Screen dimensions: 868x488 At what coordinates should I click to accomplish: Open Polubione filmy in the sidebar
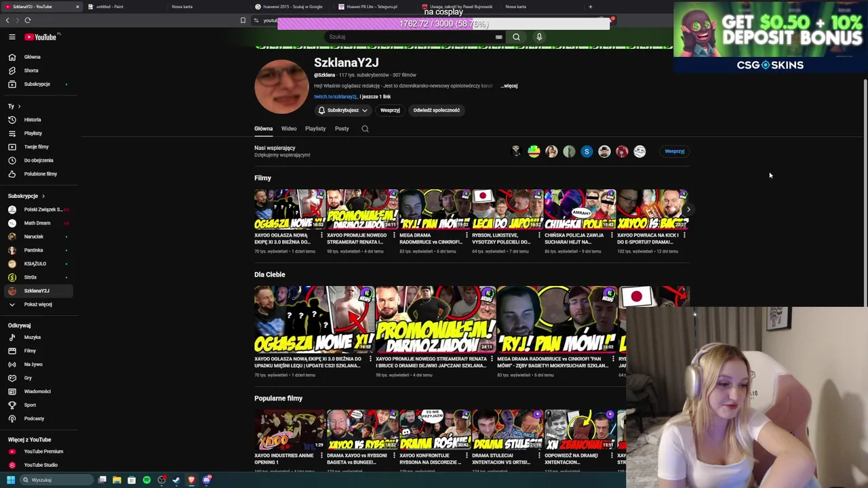[41, 174]
